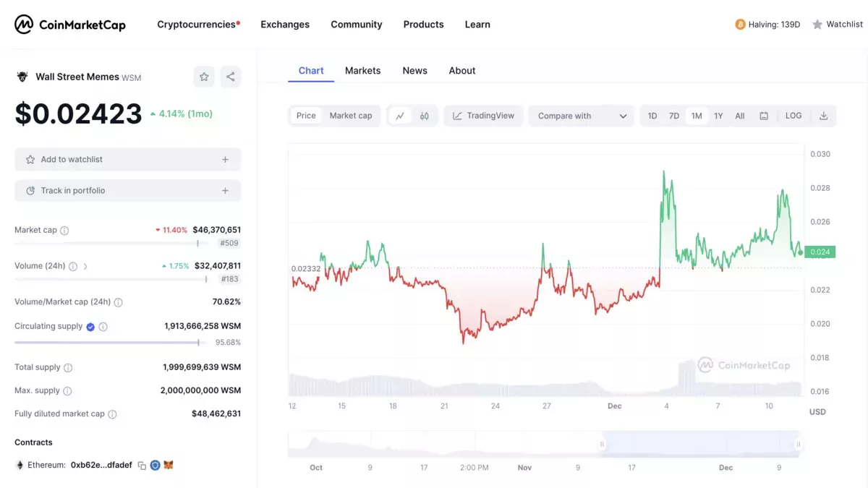Open the Compare with dropdown

(x=582, y=116)
